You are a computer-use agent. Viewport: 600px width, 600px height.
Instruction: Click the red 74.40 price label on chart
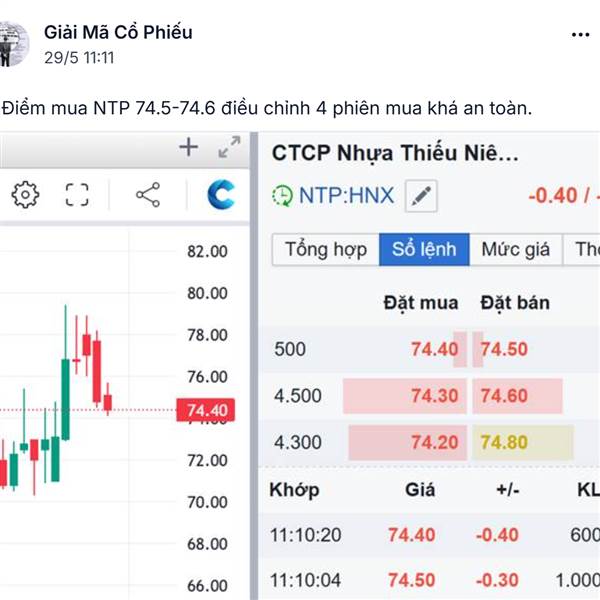(x=205, y=410)
